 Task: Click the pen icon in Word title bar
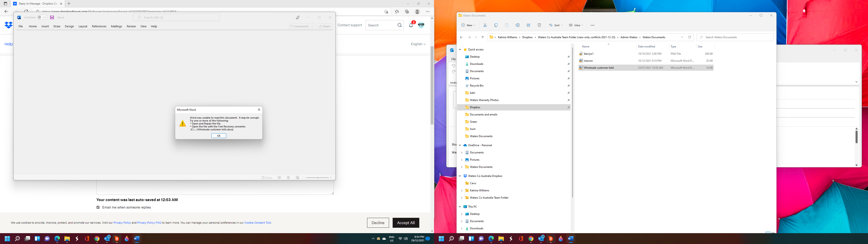(x=297, y=18)
